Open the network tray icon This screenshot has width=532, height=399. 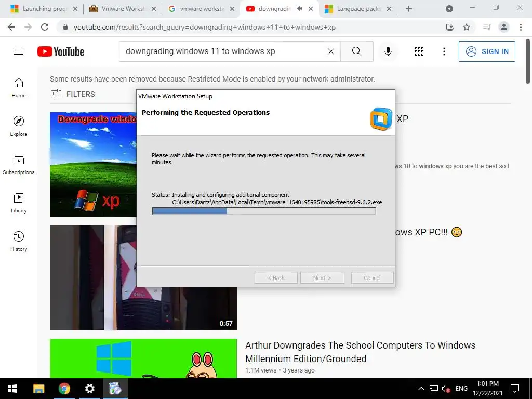pyautogui.click(x=434, y=389)
